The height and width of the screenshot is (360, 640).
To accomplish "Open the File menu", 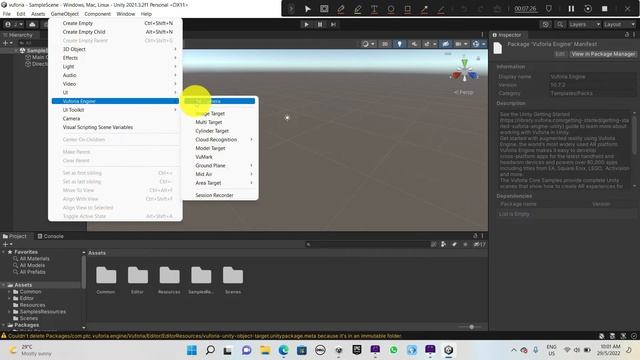I will pos(7,14).
